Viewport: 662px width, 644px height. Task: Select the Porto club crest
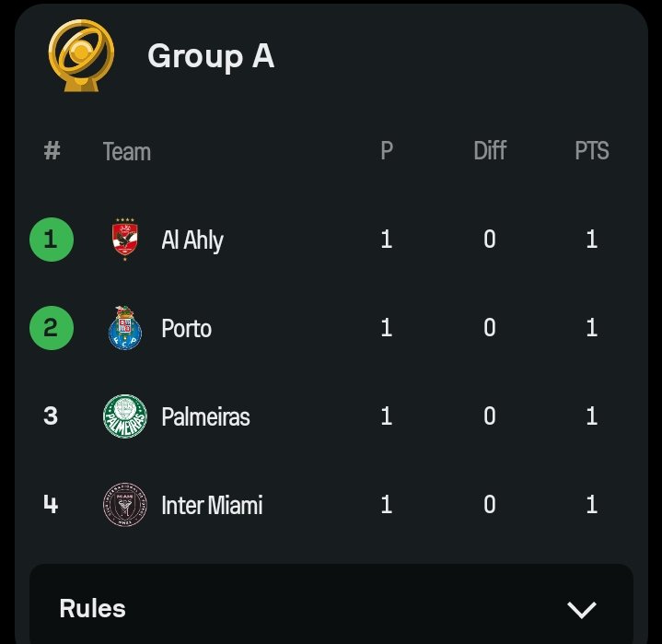pyautogui.click(x=125, y=328)
